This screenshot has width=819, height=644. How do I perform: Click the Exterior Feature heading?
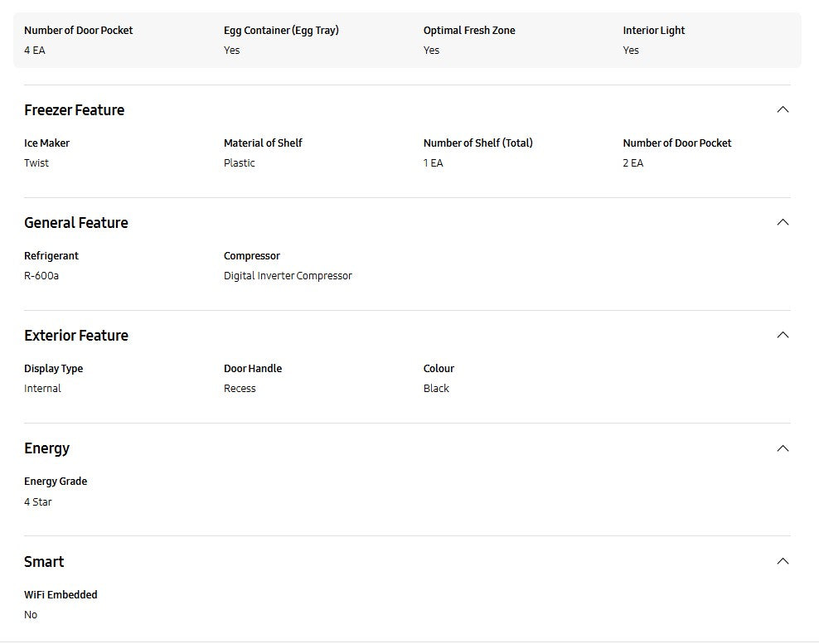click(75, 336)
